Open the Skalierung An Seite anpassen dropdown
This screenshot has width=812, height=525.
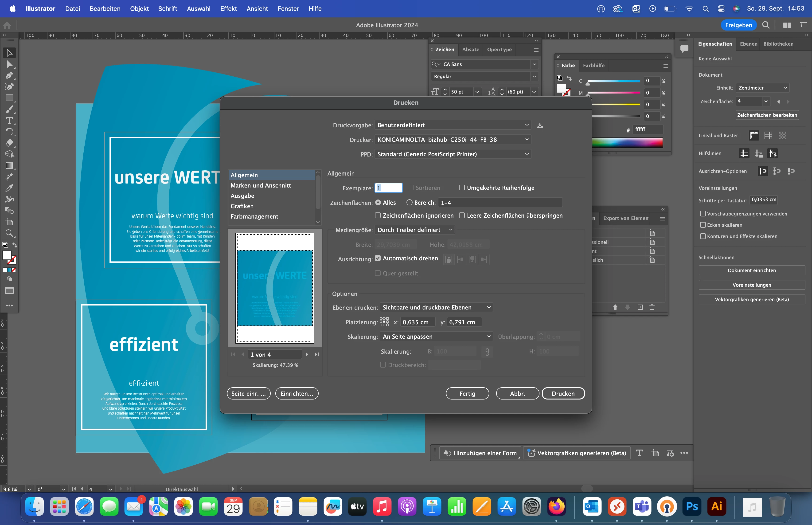click(x=436, y=337)
